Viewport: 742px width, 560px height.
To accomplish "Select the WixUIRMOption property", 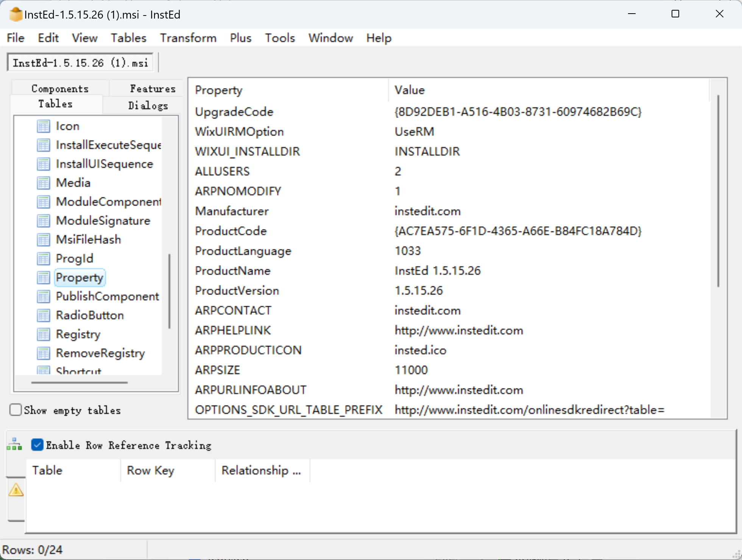I will point(239,132).
